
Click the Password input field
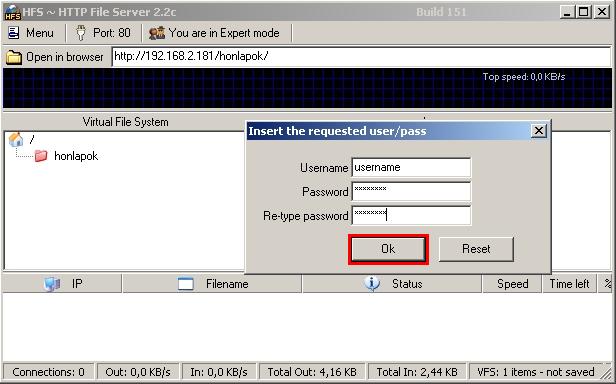(411, 192)
